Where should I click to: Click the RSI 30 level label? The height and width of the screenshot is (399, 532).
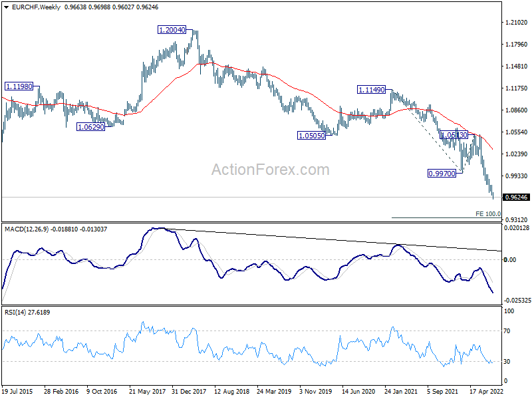tap(507, 362)
